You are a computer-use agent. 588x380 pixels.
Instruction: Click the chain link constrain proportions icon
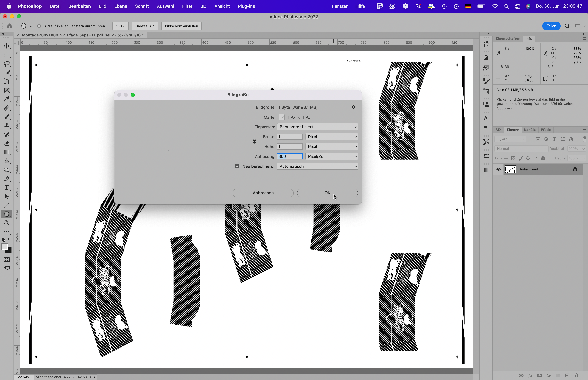coord(254,141)
